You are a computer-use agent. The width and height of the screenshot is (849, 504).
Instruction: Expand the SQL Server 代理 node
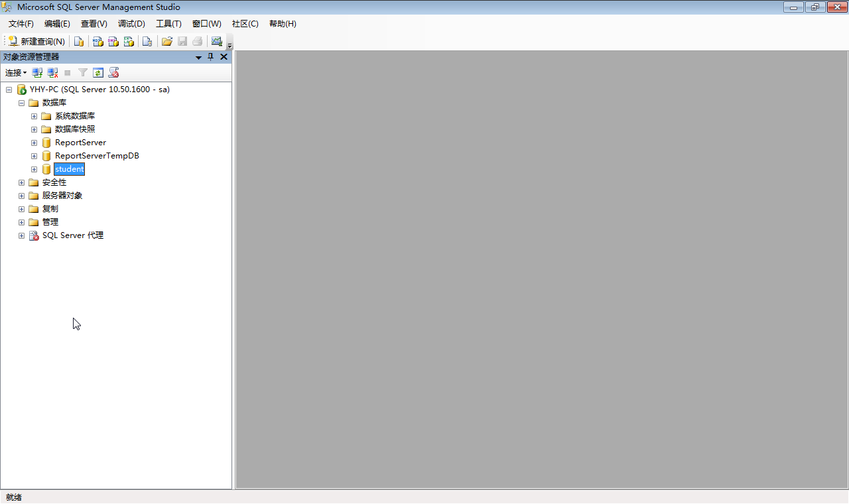21,235
